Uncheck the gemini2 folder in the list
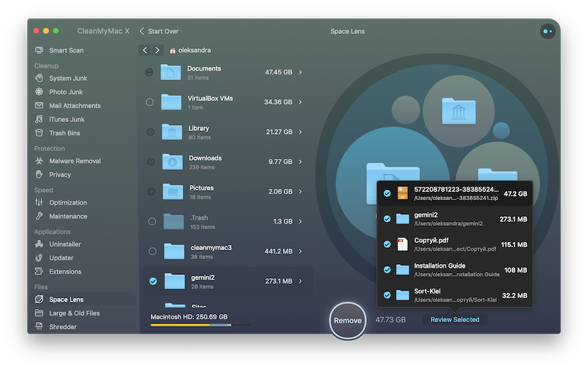 [153, 281]
